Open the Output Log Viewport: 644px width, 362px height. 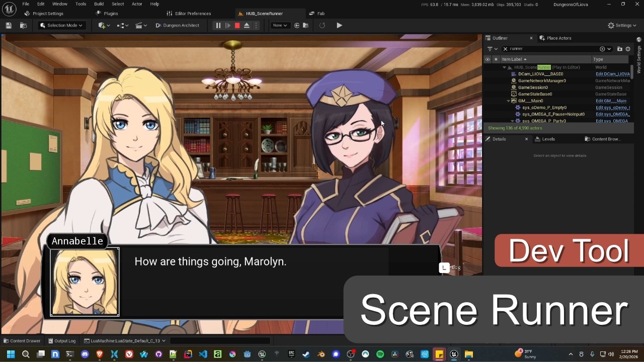pos(62,341)
